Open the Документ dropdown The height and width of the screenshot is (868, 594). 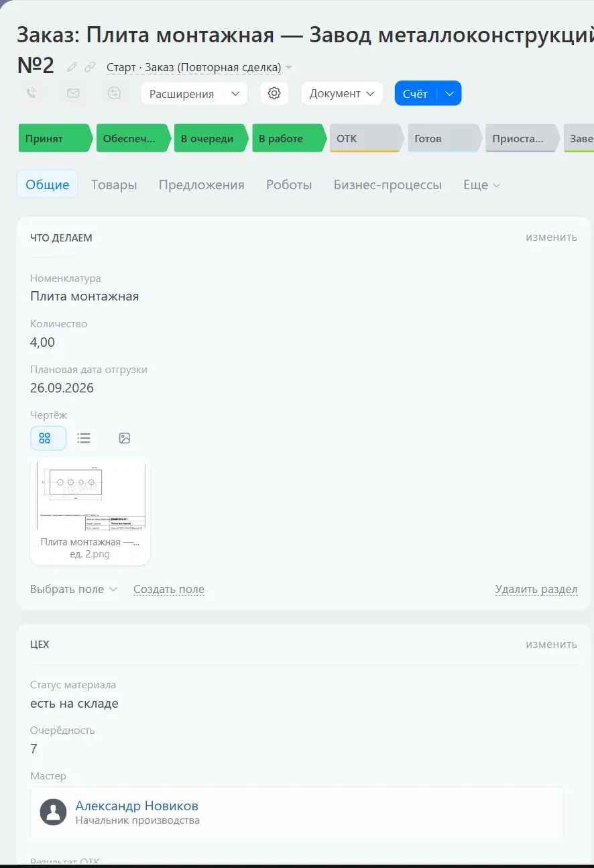point(342,93)
